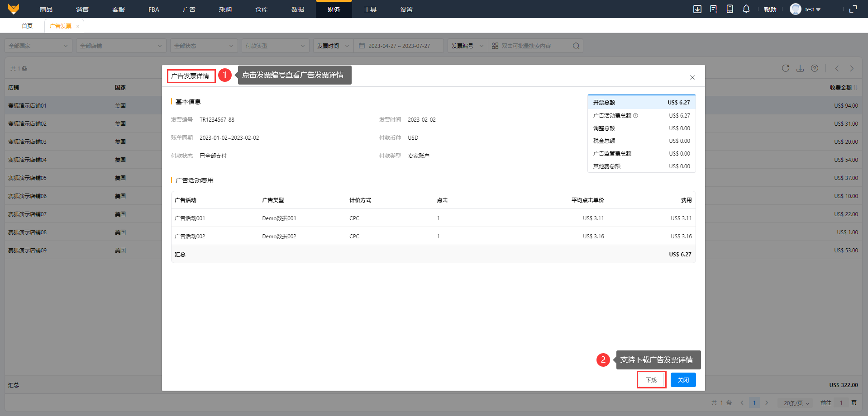Click the blue 关闭 button

pyautogui.click(x=683, y=380)
